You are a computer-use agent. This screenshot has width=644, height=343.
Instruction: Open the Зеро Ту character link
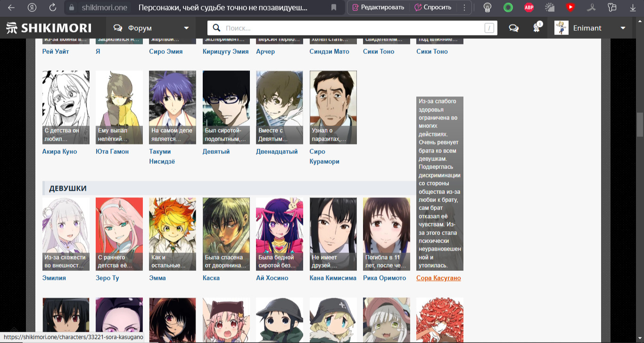click(107, 278)
